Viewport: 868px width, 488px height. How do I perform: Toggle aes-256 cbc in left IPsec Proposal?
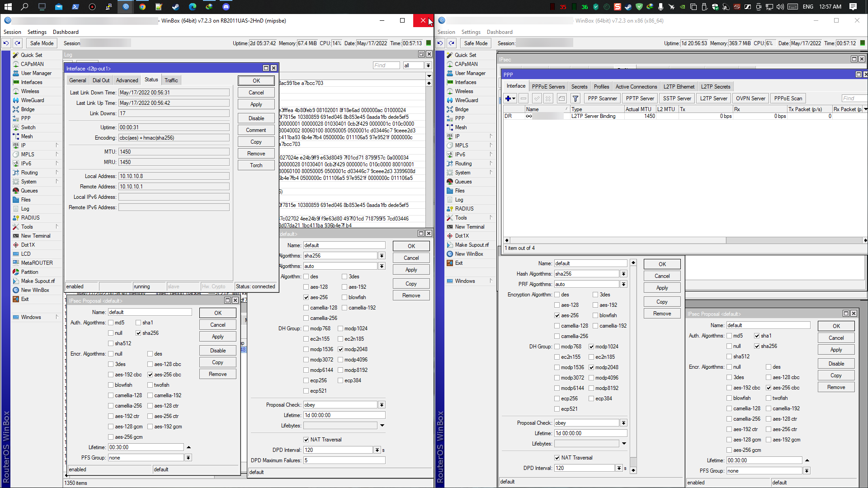tap(150, 375)
